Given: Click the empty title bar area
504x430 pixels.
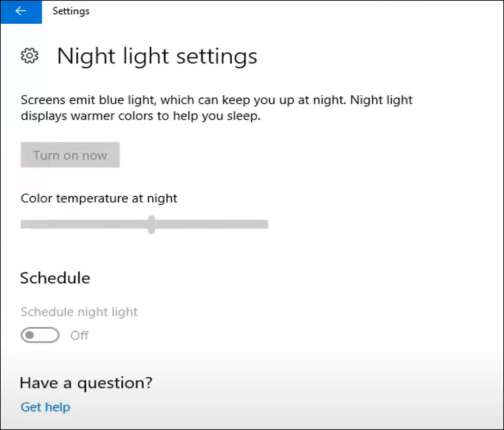Looking at the screenshot, I should pyautogui.click(x=298, y=11).
